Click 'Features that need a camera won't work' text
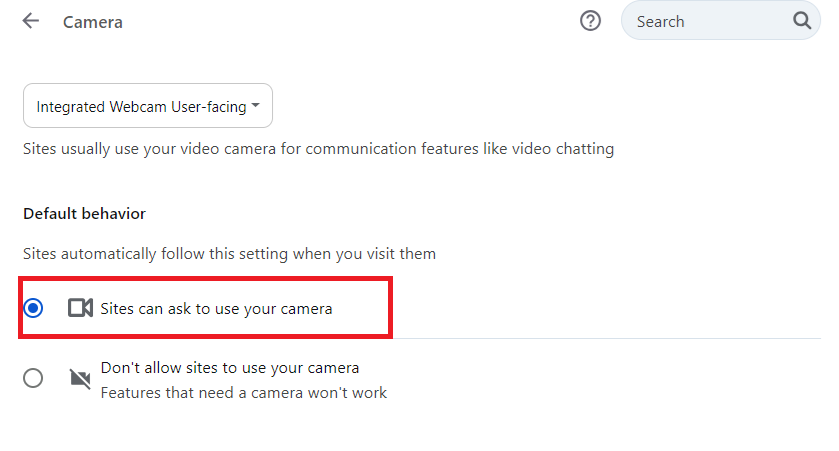Viewport: 839px width, 451px height. click(x=243, y=392)
